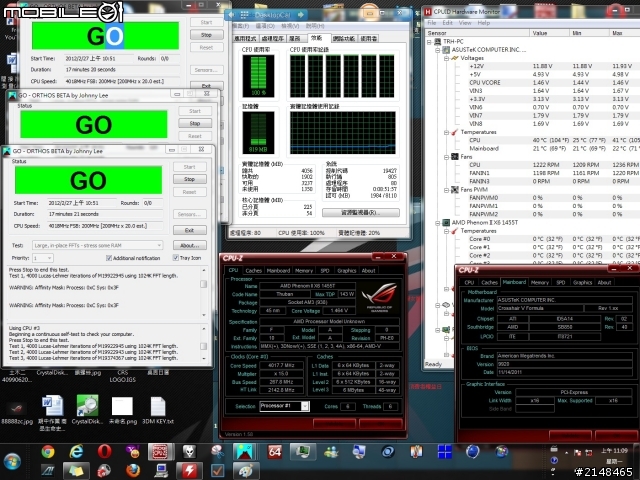Open the Priority dropdown in ORTHOS

43,258
